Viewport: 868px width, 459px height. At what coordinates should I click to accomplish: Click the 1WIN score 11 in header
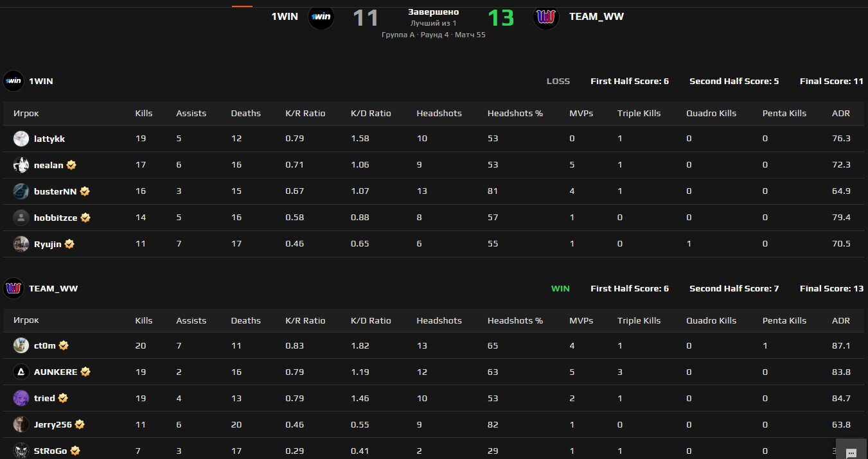coord(366,17)
